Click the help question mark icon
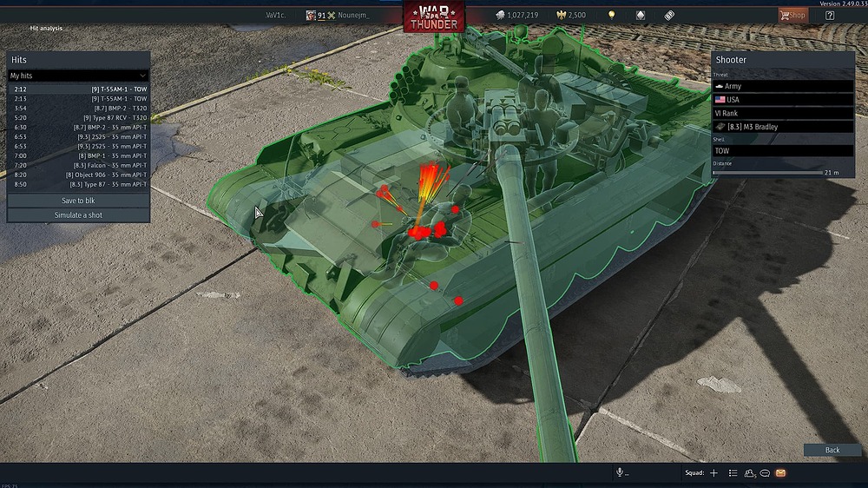This screenshot has height=488, width=868. [x=830, y=15]
